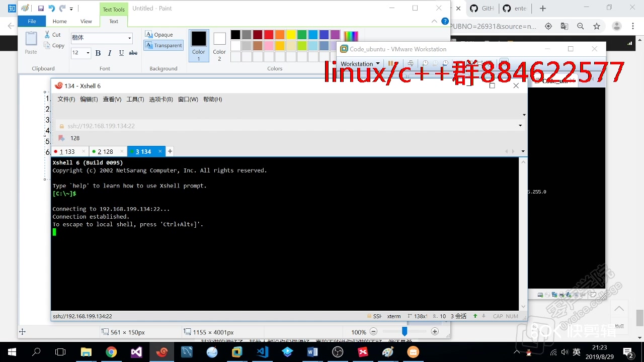The image size is (644, 362).
Task: Click the Xshell address bar ssh://192.168.199.134:22
Action: click(x=287, y=126)
